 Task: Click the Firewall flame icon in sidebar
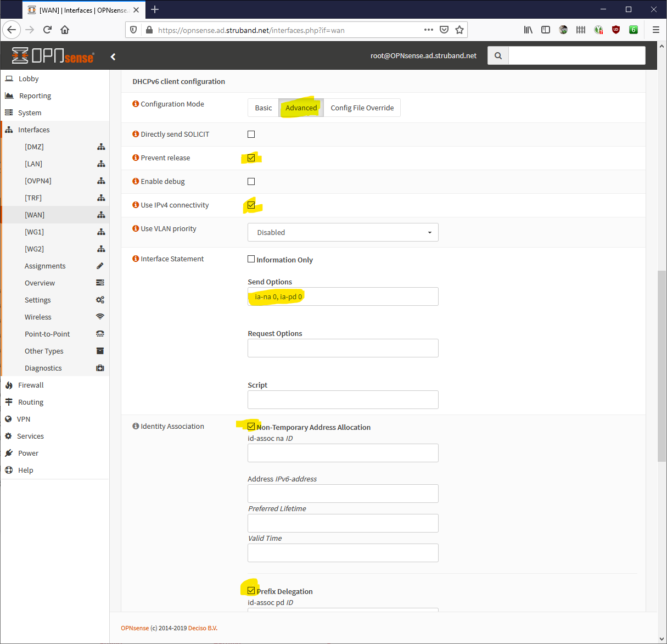coord(9,385)
